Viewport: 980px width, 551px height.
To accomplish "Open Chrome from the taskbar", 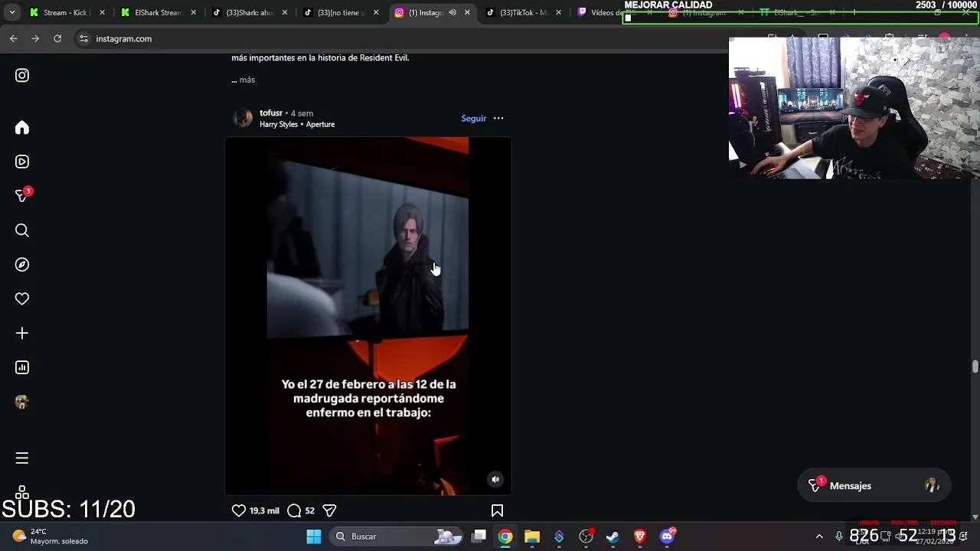I will (x=505, y=536).
